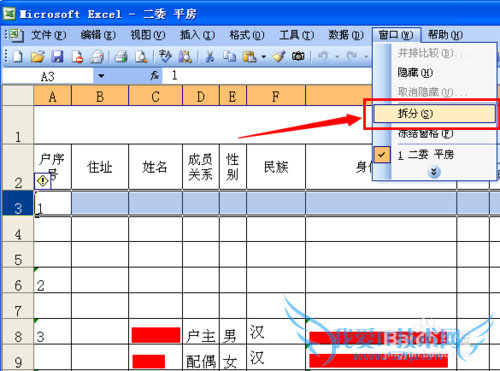Click the 性别 header cell
Screen dimensions: 500x371
(233, 167)
